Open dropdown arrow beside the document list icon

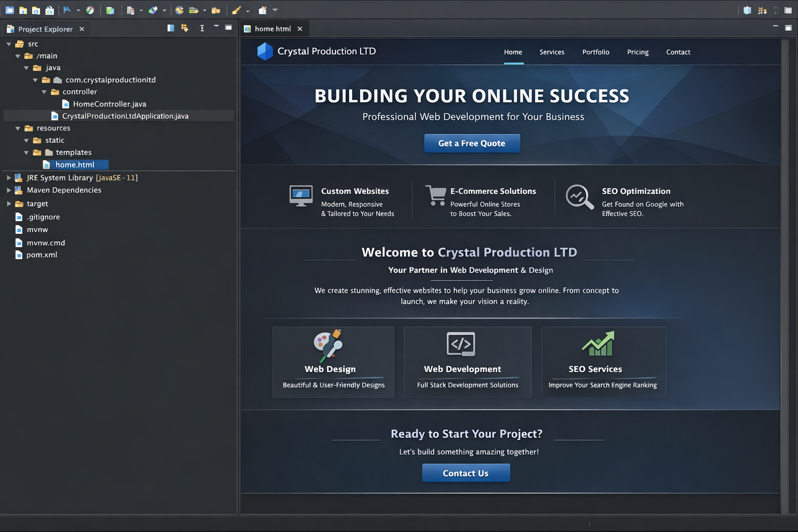click(x=141, y=10)
